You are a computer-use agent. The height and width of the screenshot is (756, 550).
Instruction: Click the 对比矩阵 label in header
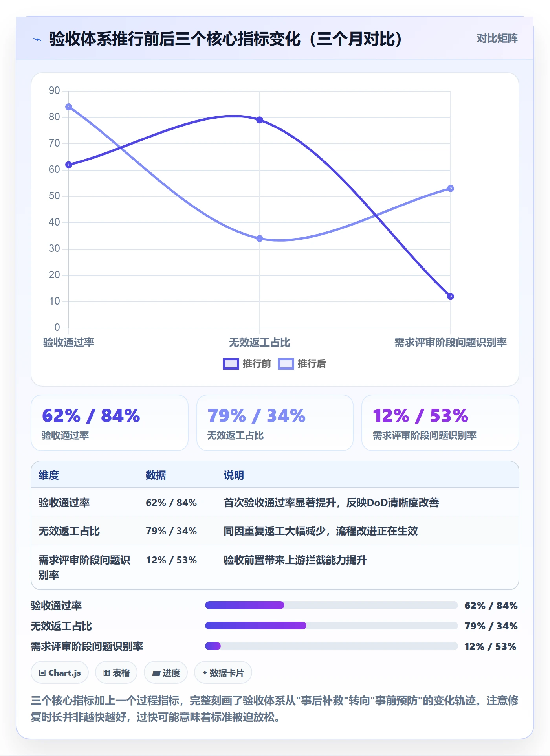(x=497, y=39)
